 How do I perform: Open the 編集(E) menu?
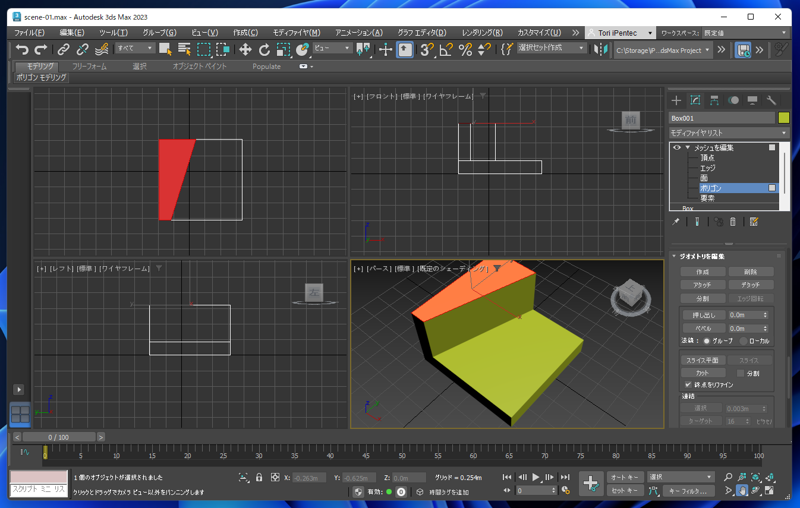pyautogui.click(x=72, y=33)
